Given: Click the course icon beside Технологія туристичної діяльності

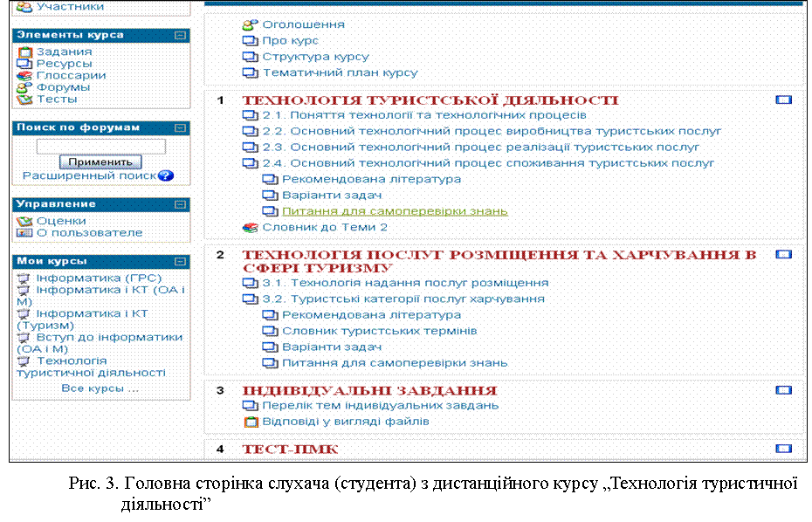Looking at the screenshot, I should [24, 361].
